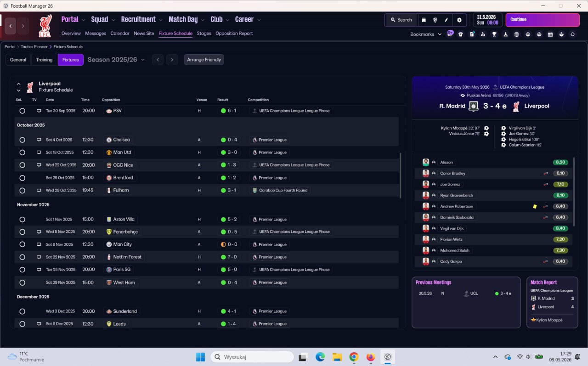Click the fixture list vertical scrollbar
Viewport: 588px width, 366px height.
point(400,175)
